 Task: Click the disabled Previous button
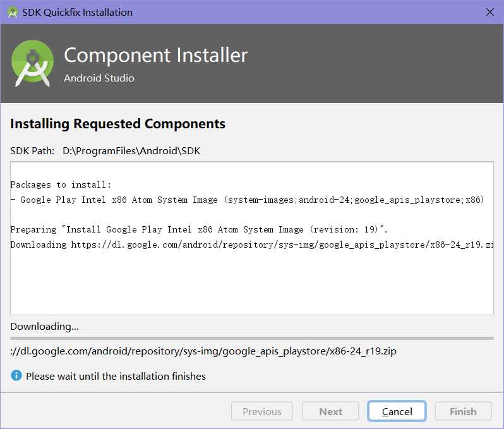tap(261, 411)
